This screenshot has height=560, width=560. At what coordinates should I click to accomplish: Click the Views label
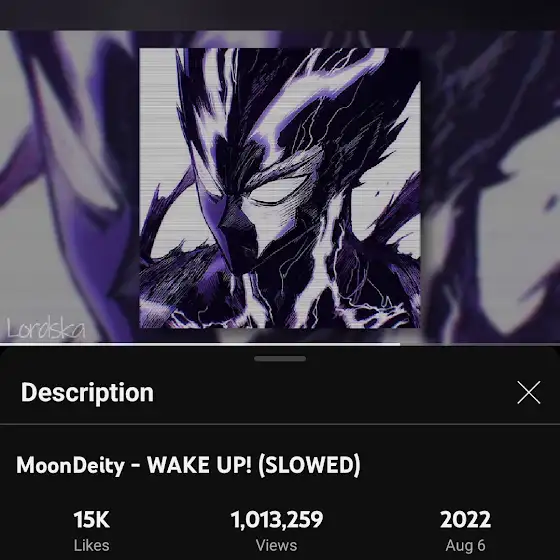(x=276, y=545)
